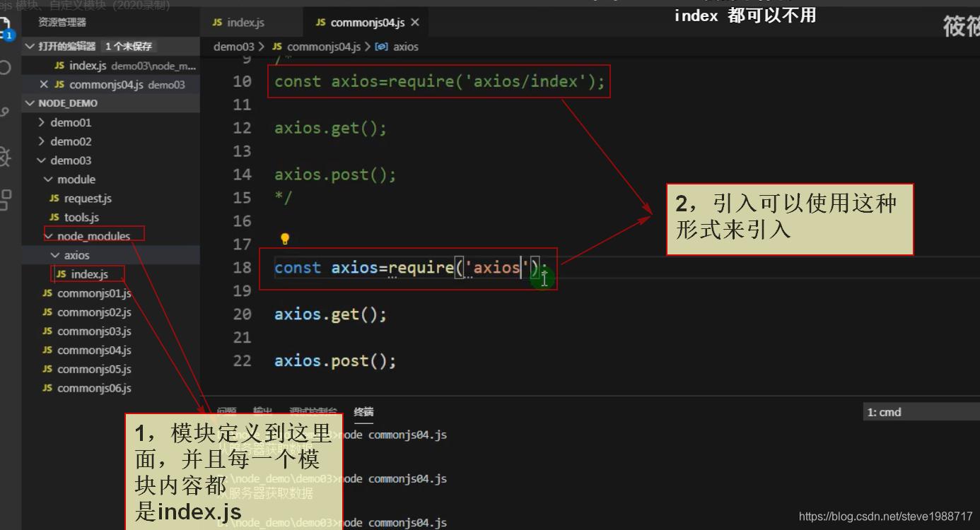
Task: Click line number 21 in the gutter
Action: pos(242,338)
